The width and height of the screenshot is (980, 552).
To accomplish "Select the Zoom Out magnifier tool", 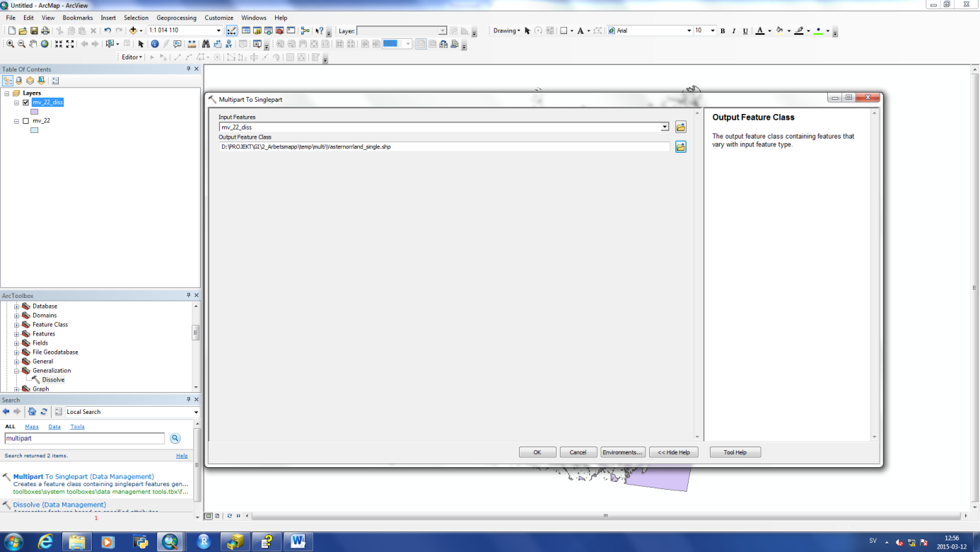I will tap(22, 44).
